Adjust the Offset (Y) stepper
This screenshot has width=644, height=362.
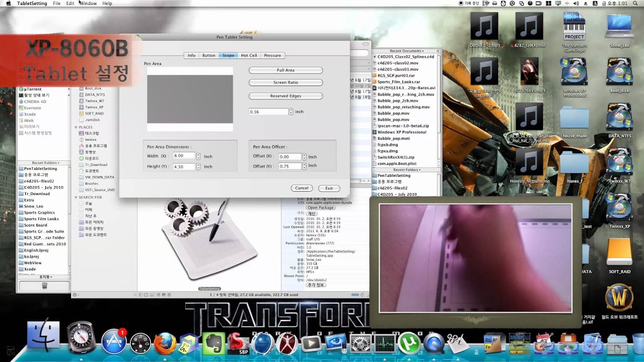point(304,166)
